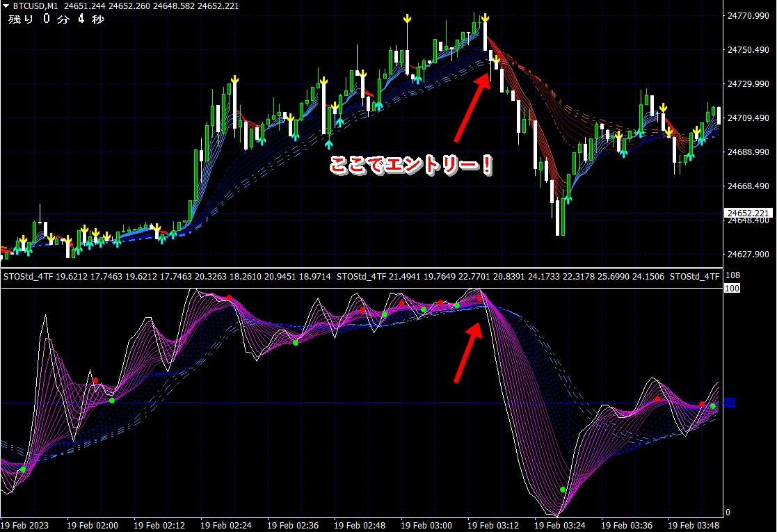The height and width of the screenshot is (532, 777).
Task: Select the red arrow pointing at the price candles
Action: [x=470, y=105]
